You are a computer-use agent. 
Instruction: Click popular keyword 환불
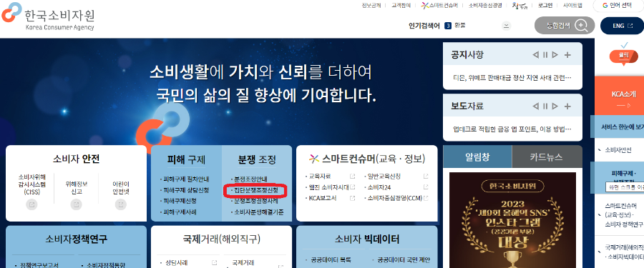pyautogui.click(x=459, y=26)
